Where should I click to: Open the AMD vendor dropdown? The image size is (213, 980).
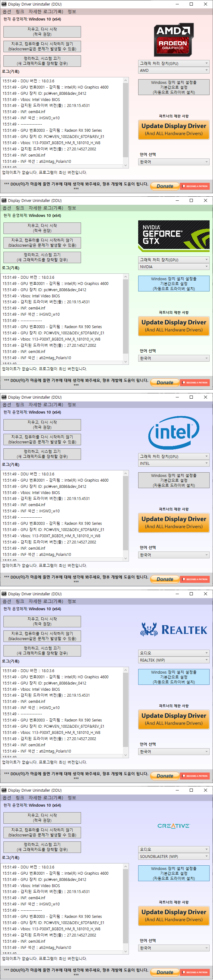174,71
